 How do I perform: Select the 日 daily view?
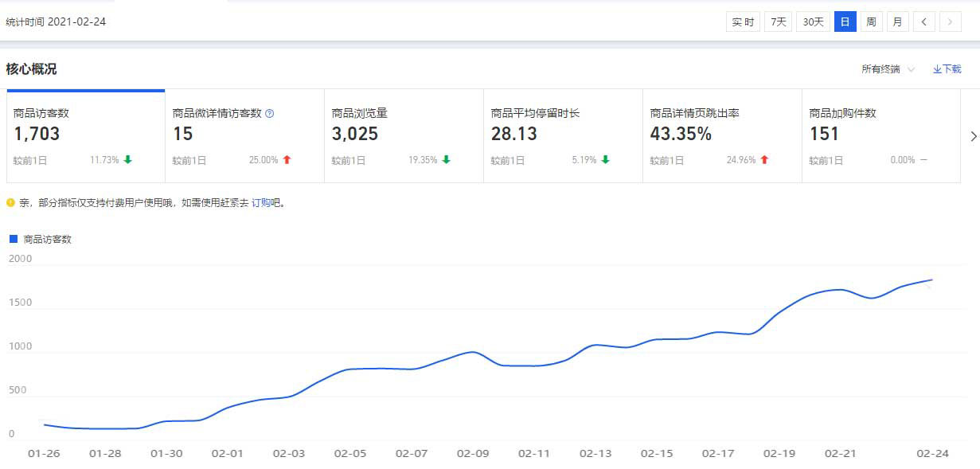[x=845, y=21]
